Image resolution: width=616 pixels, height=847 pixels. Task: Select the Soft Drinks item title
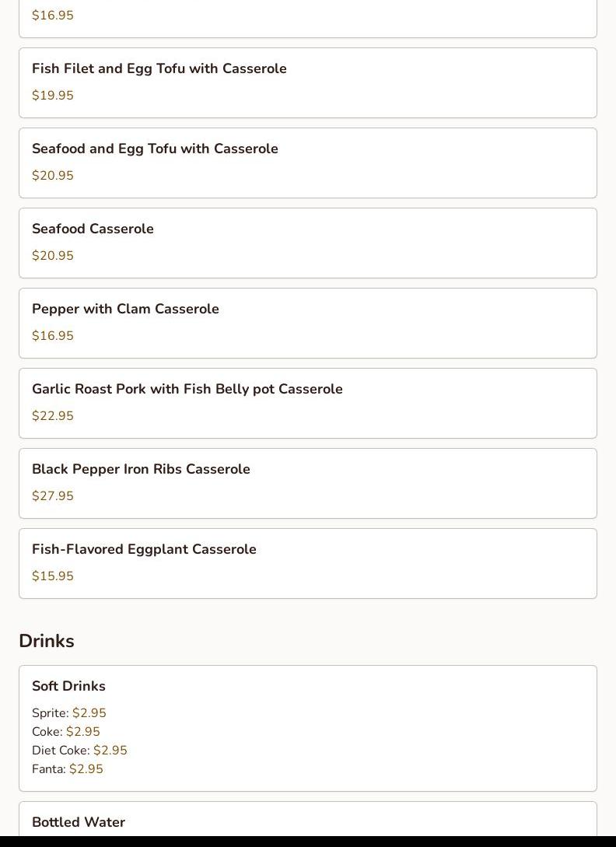pos(68,686)
